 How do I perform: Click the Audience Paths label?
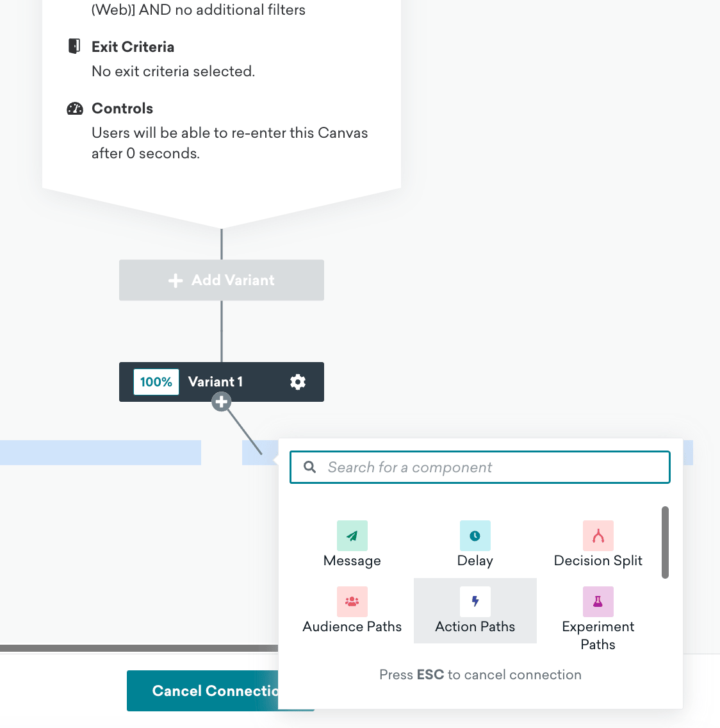352,626
